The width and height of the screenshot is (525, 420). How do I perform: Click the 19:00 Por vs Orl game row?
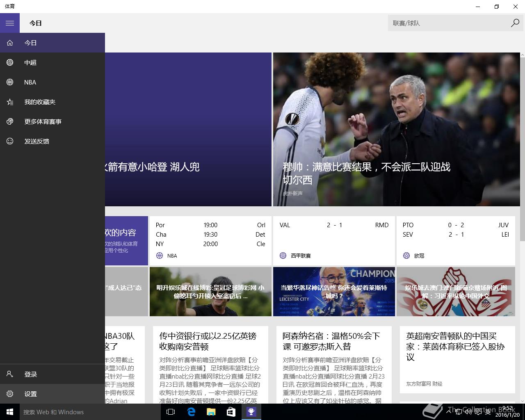[210, 225]
